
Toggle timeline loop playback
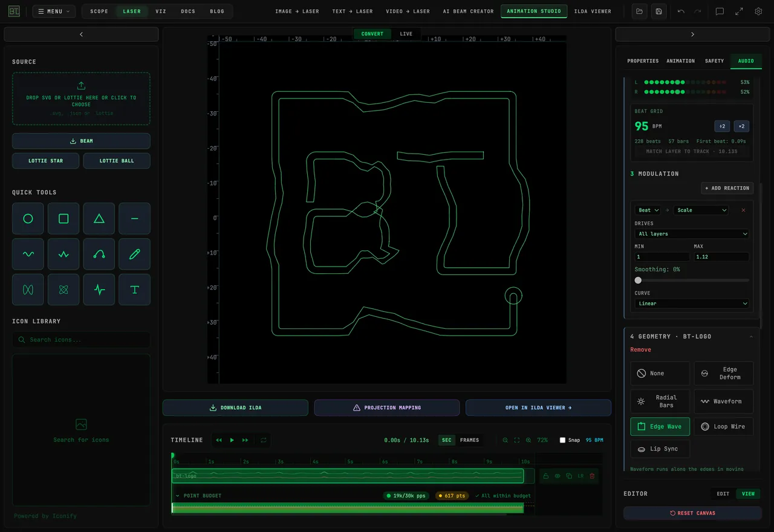[264, 440]
